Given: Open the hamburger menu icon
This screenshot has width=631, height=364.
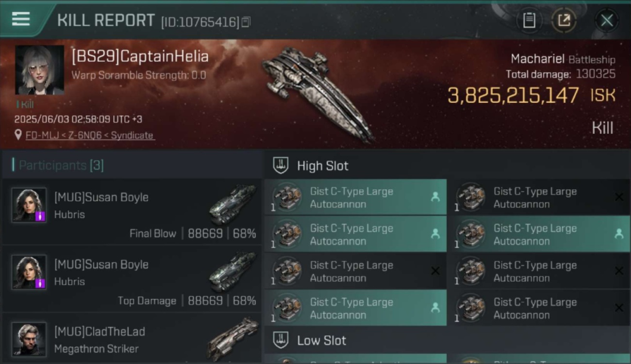Looking at the screenshot, I should [21, 19].
